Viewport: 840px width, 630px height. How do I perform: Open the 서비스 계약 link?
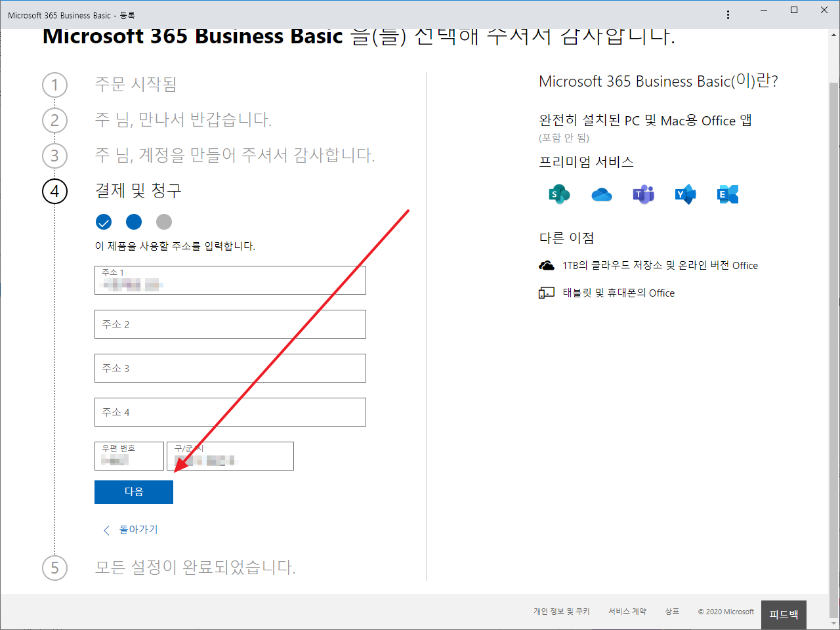[x=627, y=612]
